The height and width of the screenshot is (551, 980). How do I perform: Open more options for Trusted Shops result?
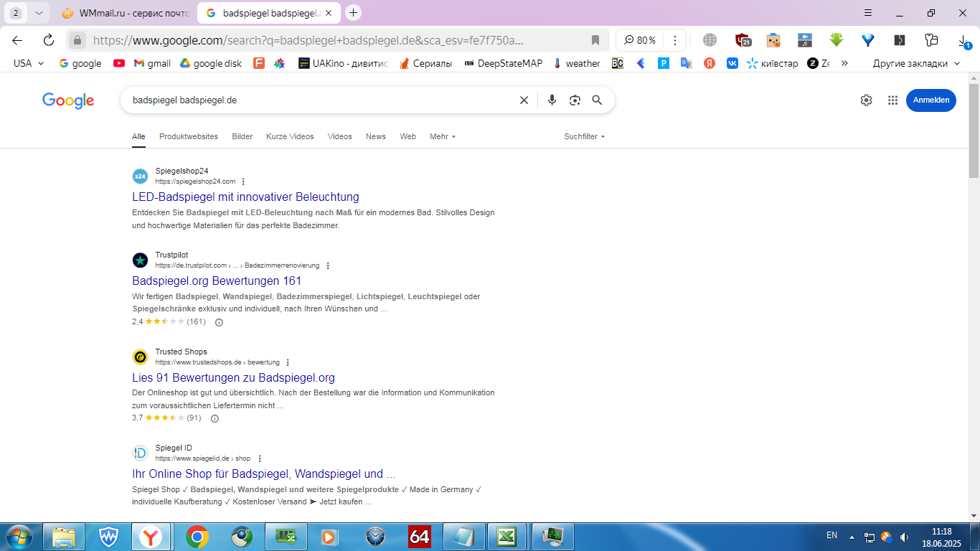(x=288, y=362)
